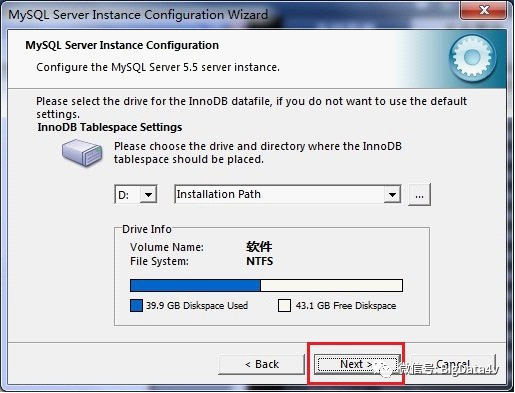The width and height of the screenshot is (515, 393).
Task: Open the browse folder ellipsis button
Action: [x=419, y=194]
